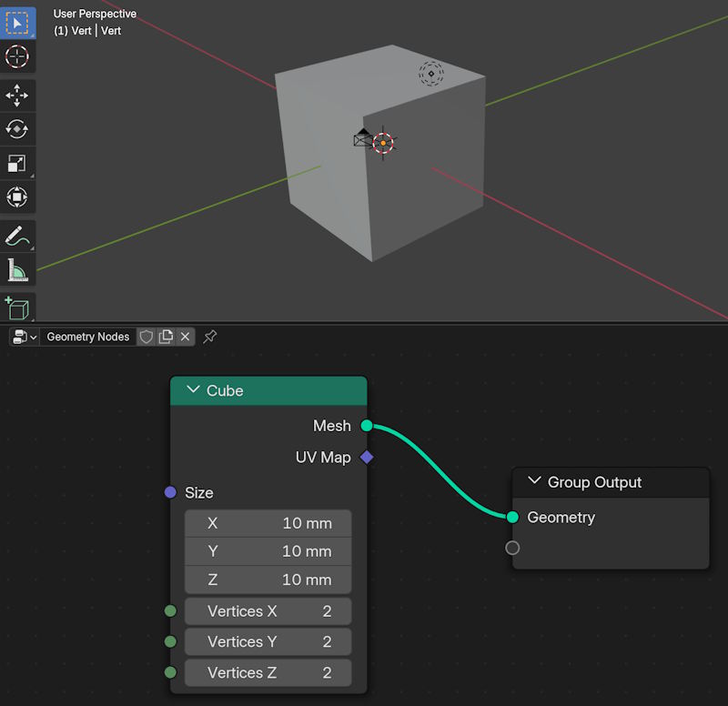Collapse the Group Output node
This screenshot has width=728, height=706.
click(534, 482)
